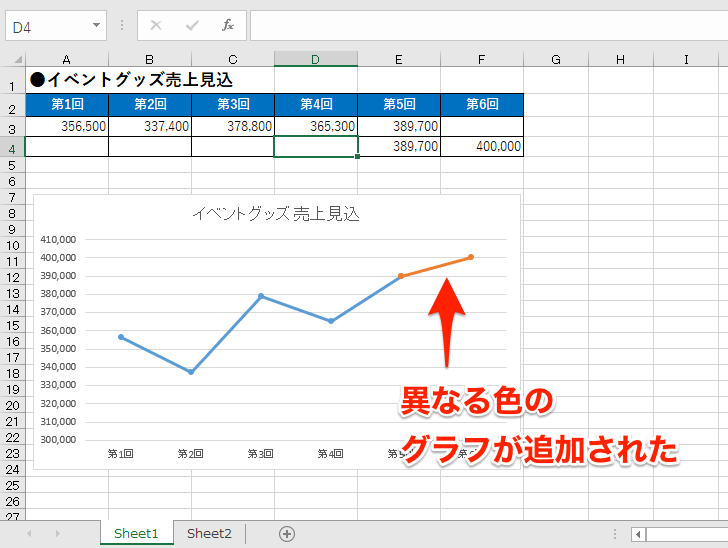The image size is (728, 548).
Task: Click chart category label 第3回
Action: point(260,453)
